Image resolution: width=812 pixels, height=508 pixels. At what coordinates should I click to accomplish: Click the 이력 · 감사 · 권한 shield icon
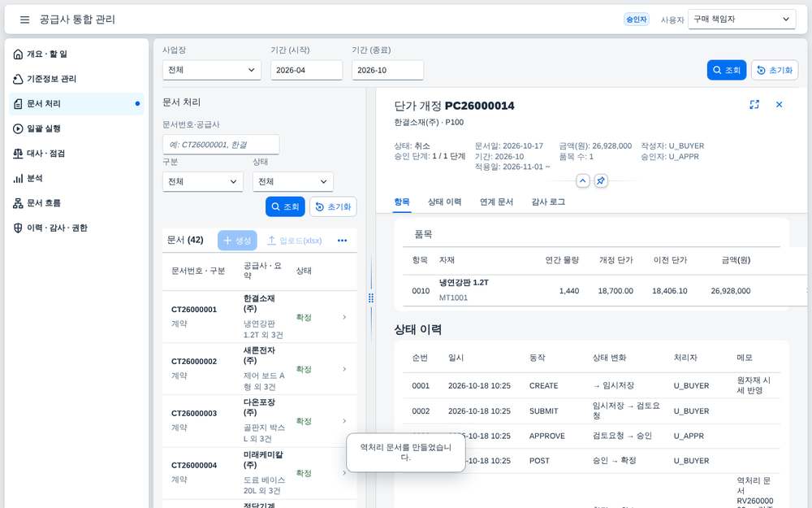[18, 228]
